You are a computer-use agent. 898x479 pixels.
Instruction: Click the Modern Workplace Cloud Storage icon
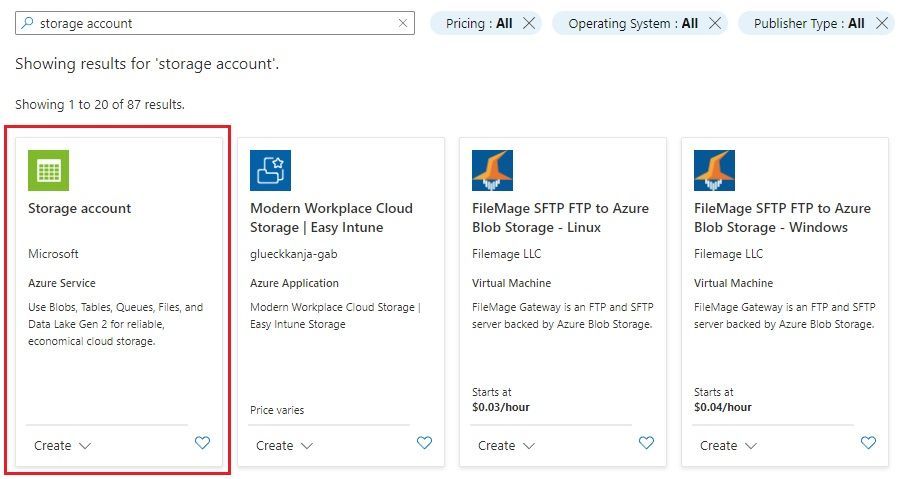tap(270, 170)
